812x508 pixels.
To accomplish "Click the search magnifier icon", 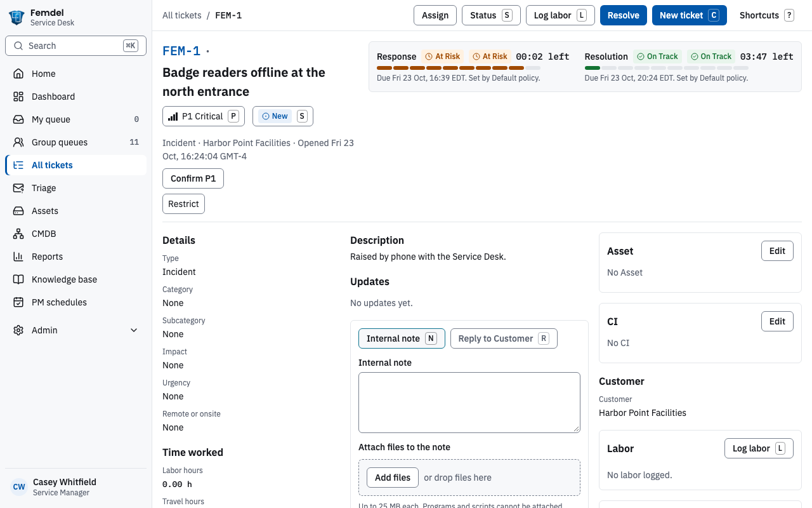I will click(x=18, y=46).
